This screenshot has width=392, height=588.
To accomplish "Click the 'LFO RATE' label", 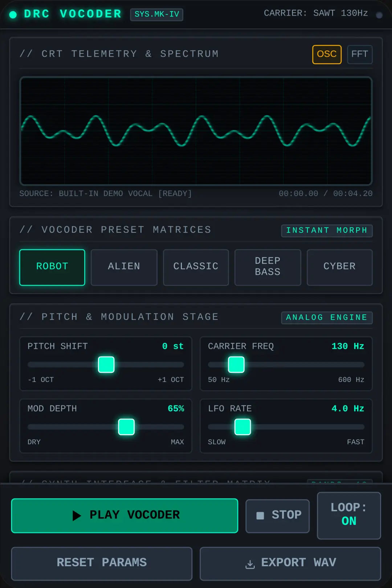I will (x=230, y=409).
